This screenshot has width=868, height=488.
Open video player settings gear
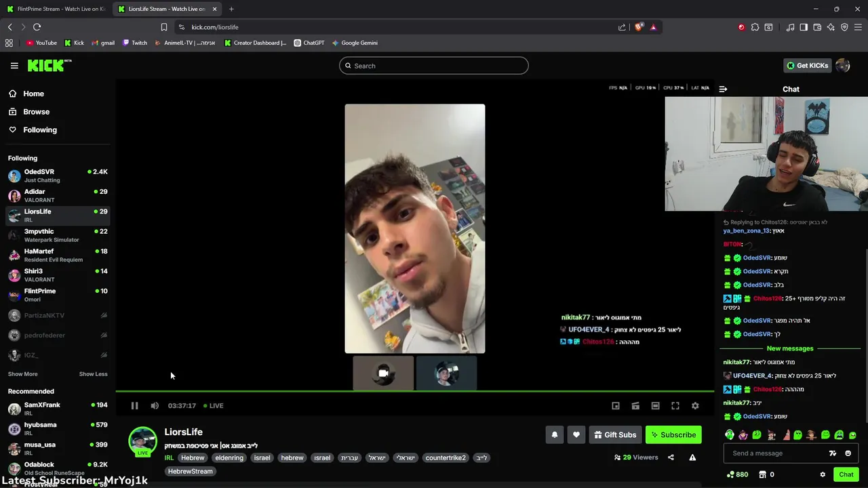(695, 405)
